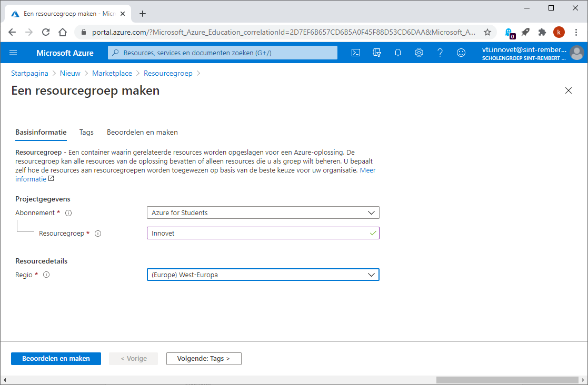Open the Ghostery extension icon
588x385 pixels.
pyautogui.click(x=509, y=33)
